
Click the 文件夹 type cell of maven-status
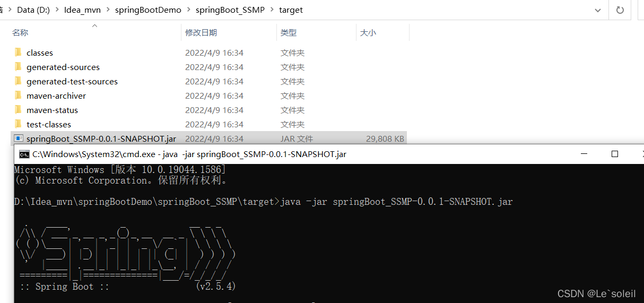[292, 110]
